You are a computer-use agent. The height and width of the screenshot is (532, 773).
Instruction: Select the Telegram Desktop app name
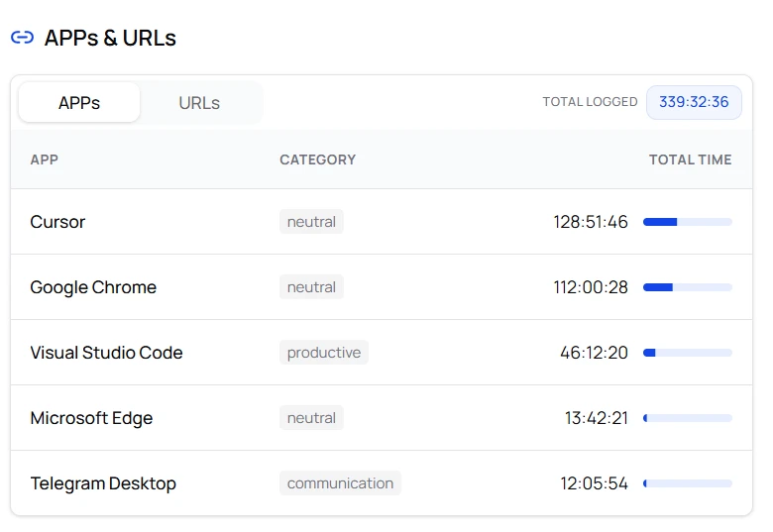click(103, 483)
